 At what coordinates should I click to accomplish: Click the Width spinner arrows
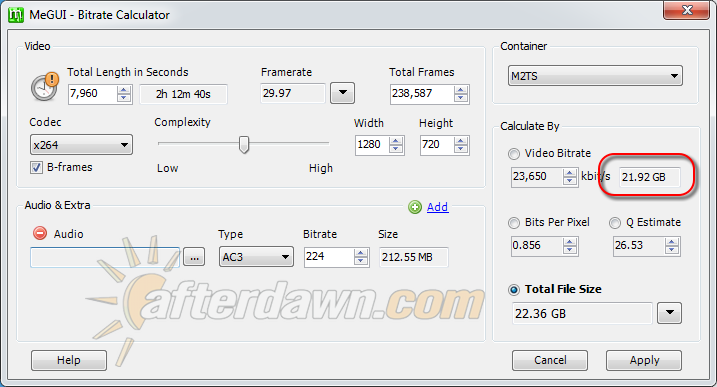click(396, 145)
